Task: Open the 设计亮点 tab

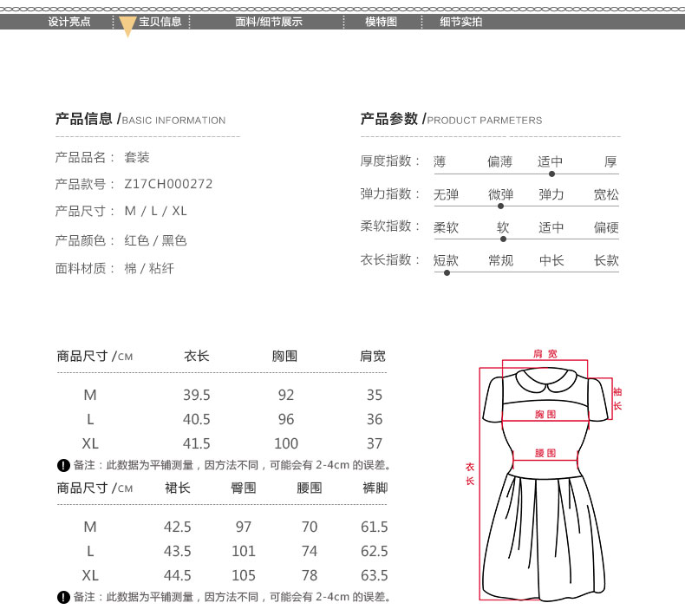Action: pos(69,22)
